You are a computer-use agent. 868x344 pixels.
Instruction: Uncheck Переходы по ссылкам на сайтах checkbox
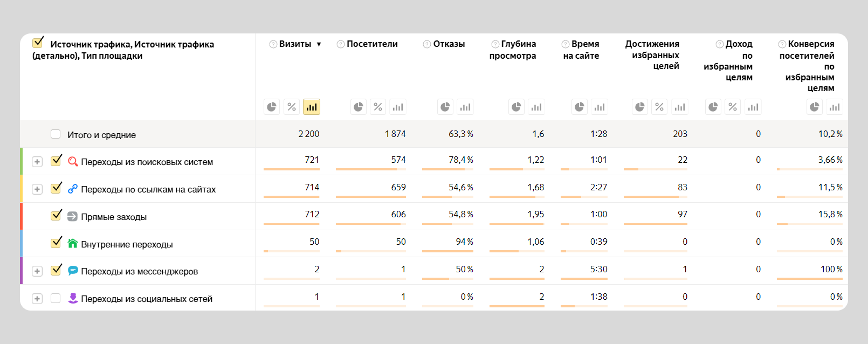click(x=56, y=188)
